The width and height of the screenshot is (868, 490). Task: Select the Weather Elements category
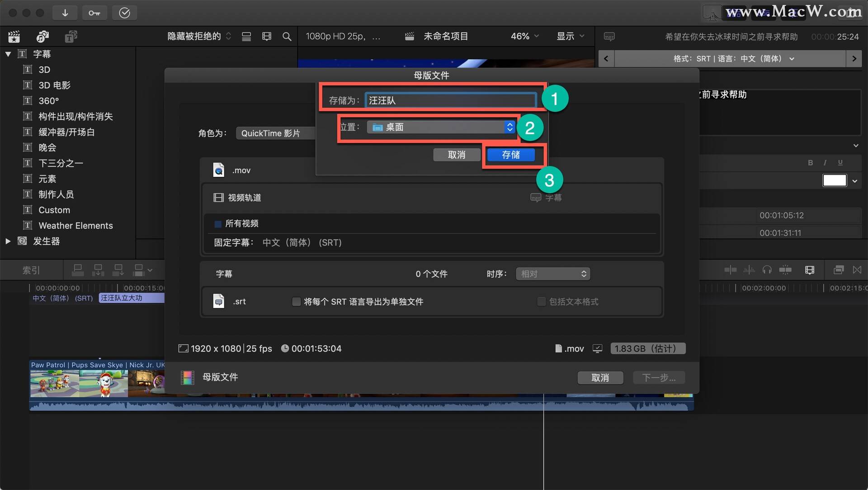tap(75, 225)
